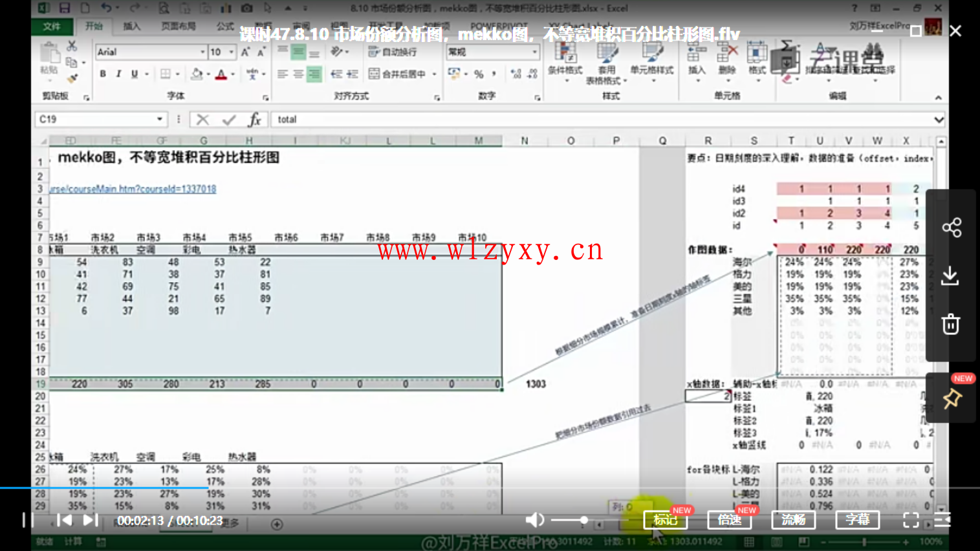980x551 pixels.
Task: Click the share icon on side panel
Action: tap(951, 227)
